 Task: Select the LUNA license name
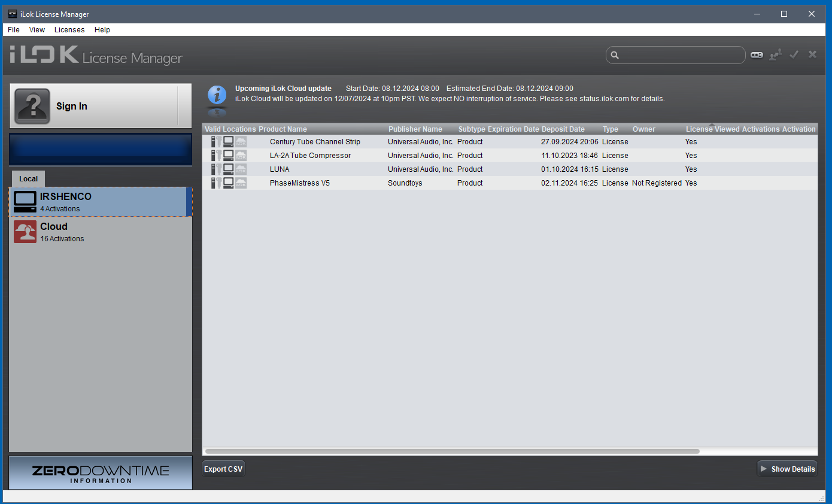[280, 169]
